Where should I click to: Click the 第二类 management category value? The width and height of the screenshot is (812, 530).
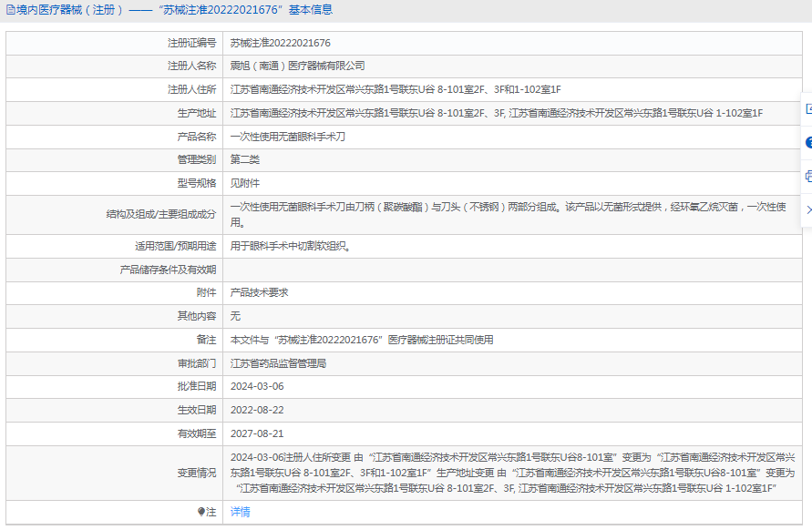(x=244, y=159)
